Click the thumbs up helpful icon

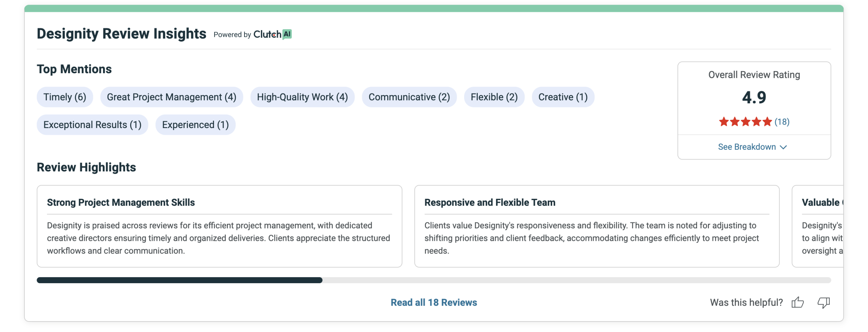[797, 302]
